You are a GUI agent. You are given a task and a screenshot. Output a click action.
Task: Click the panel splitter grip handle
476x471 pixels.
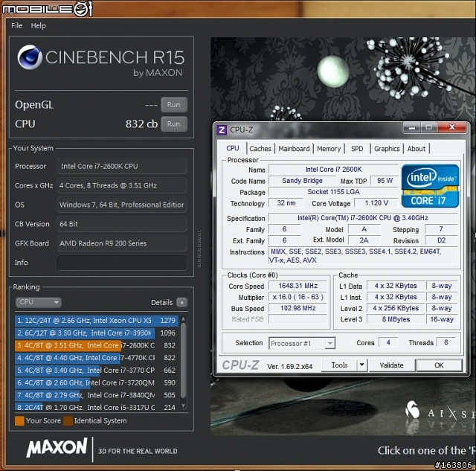pos(199,249)
